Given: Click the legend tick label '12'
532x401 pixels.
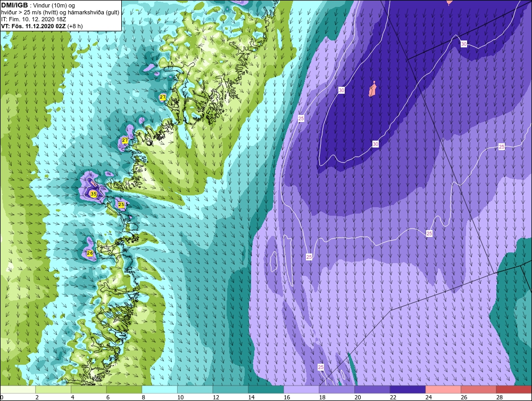Looking at the screenshot, I should [216, 397].
